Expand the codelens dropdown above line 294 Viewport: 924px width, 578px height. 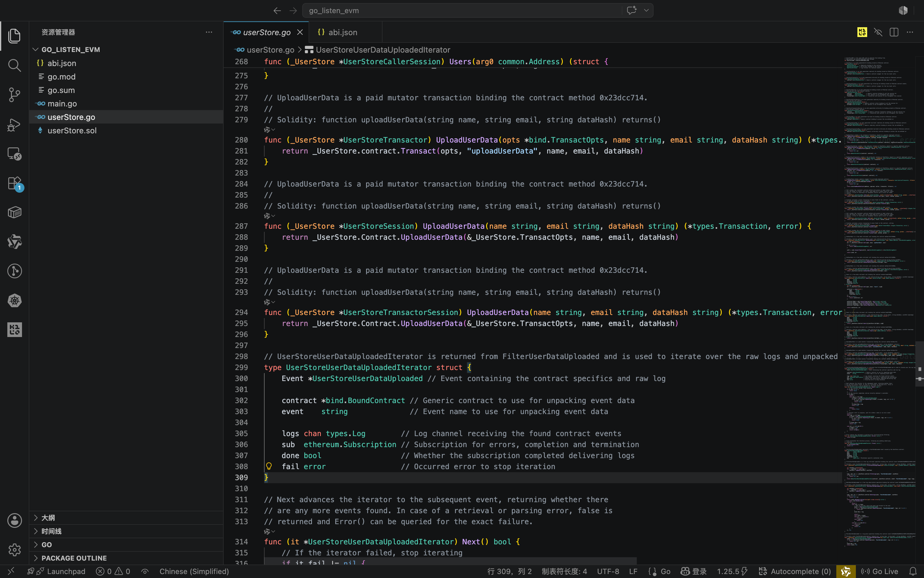point(269,302)
